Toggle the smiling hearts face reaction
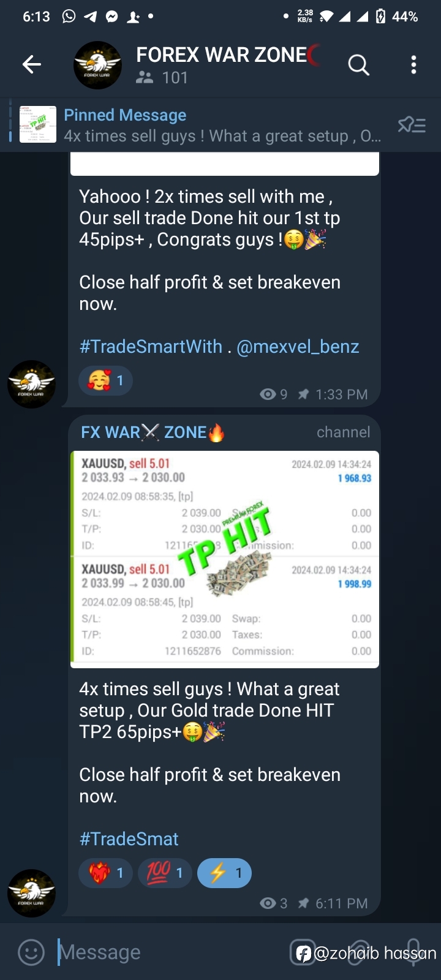 pyautogui.click(x=105, y=380)
